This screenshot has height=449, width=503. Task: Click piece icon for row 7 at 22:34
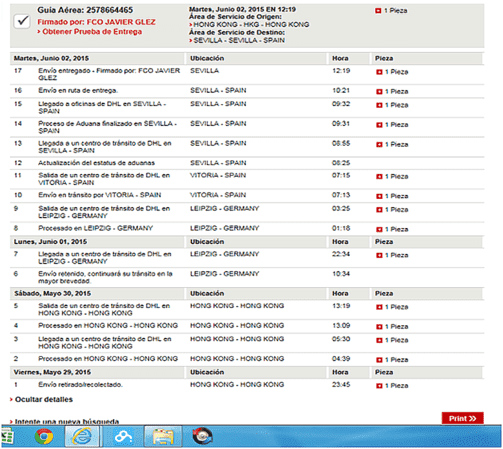379,255
